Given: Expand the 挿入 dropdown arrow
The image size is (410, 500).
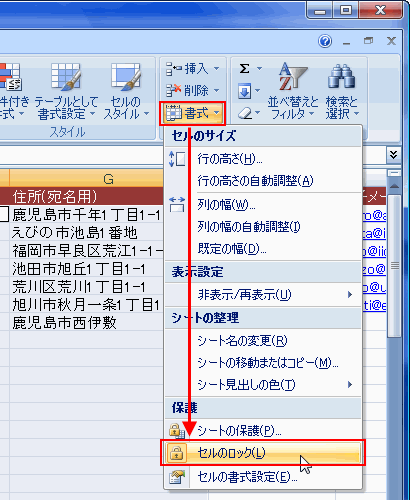Looking at the screenshot, I should [217, 69].
